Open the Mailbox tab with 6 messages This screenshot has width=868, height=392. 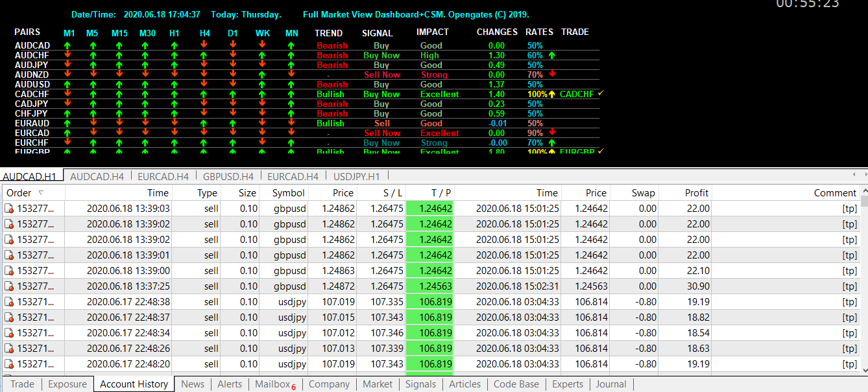click(275, 384)
